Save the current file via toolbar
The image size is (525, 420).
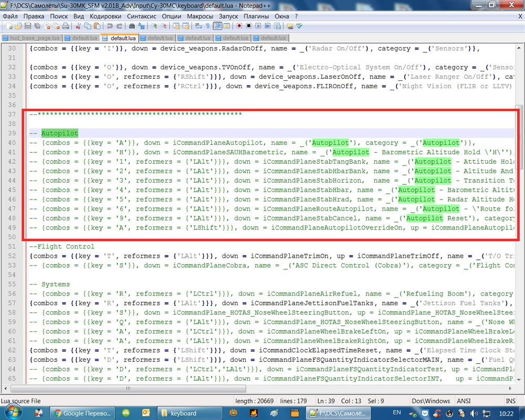click(28, 26)
